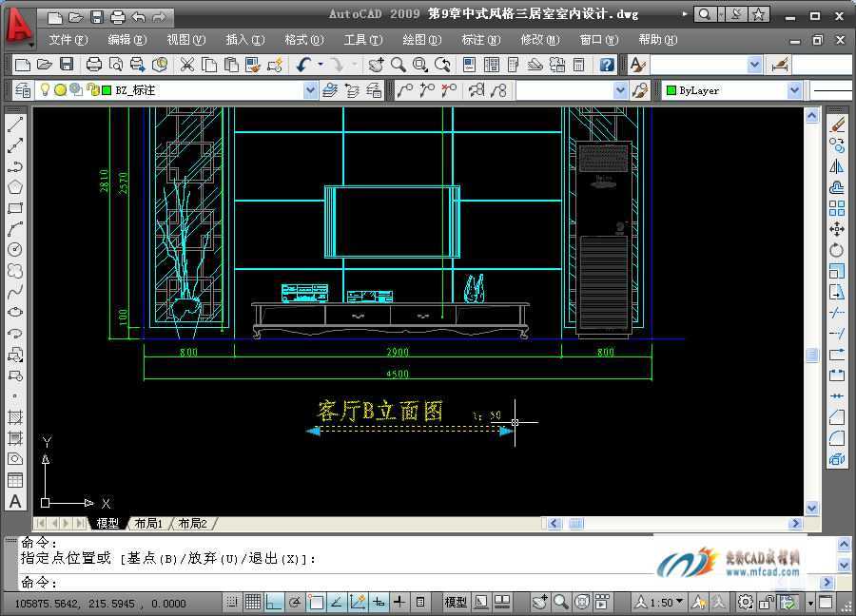856x616 pixels.
Task: Toggle layer on/off light bulb
Action: 45,89
